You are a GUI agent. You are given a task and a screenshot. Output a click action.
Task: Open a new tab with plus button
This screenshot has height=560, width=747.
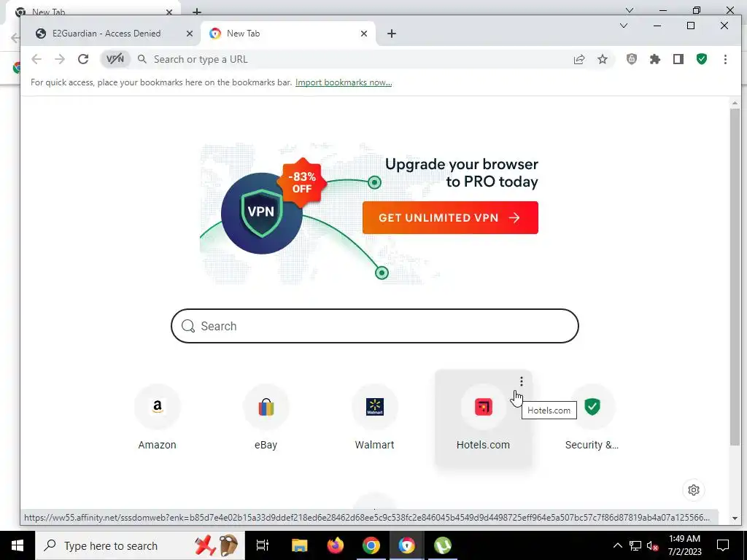[392, 34]
